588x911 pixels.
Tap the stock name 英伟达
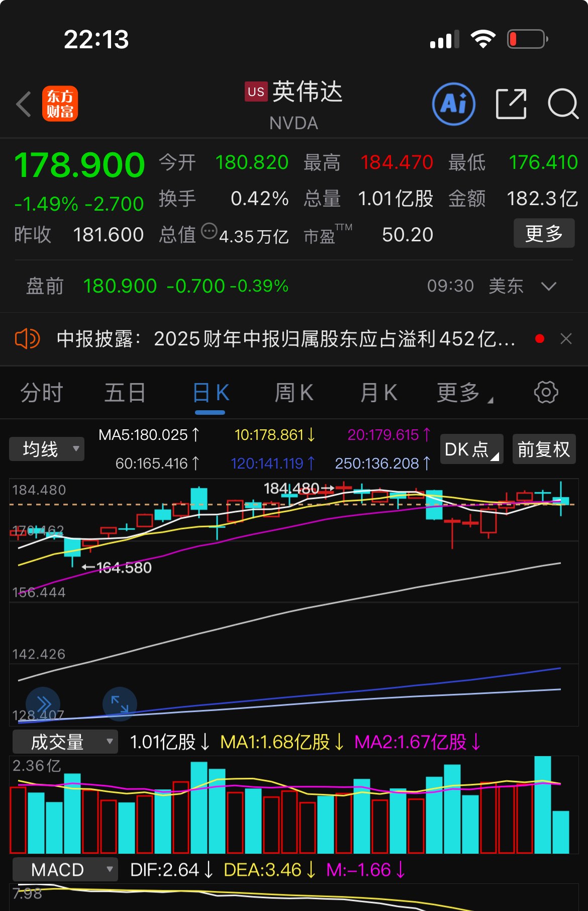coord(308,92)
